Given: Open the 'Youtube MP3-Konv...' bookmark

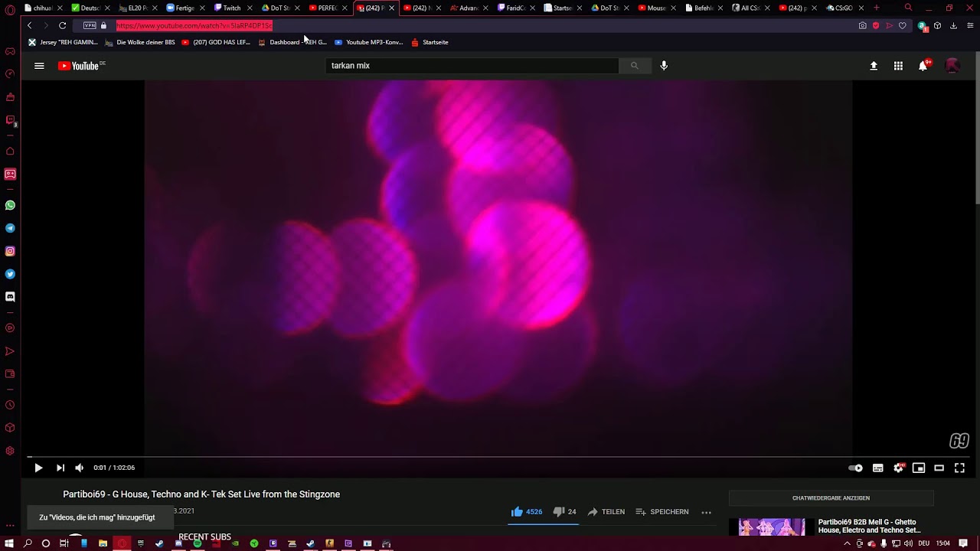Looking at the screenshot, I should 369,42.
